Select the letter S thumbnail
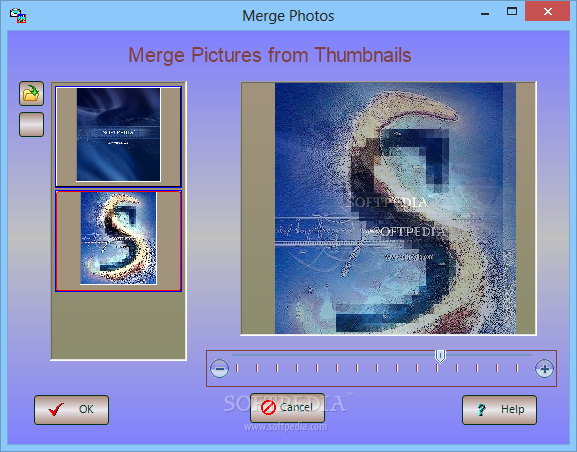 pyautogui.click(x=118, y=241)
